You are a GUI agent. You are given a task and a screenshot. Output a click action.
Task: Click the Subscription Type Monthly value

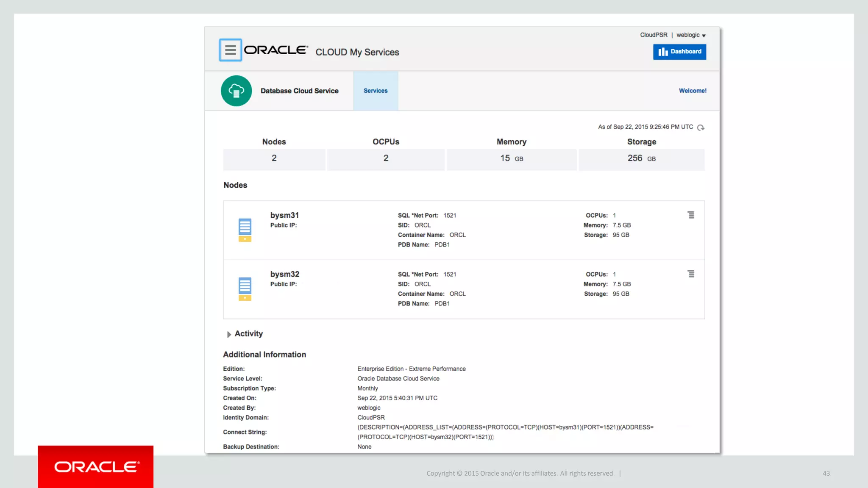pyautogui.click(x=367, y=388)
